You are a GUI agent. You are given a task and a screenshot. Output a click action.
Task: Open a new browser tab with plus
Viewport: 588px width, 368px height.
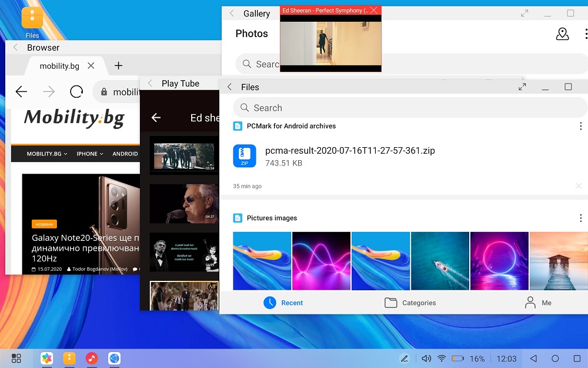(x=119, y=66)
